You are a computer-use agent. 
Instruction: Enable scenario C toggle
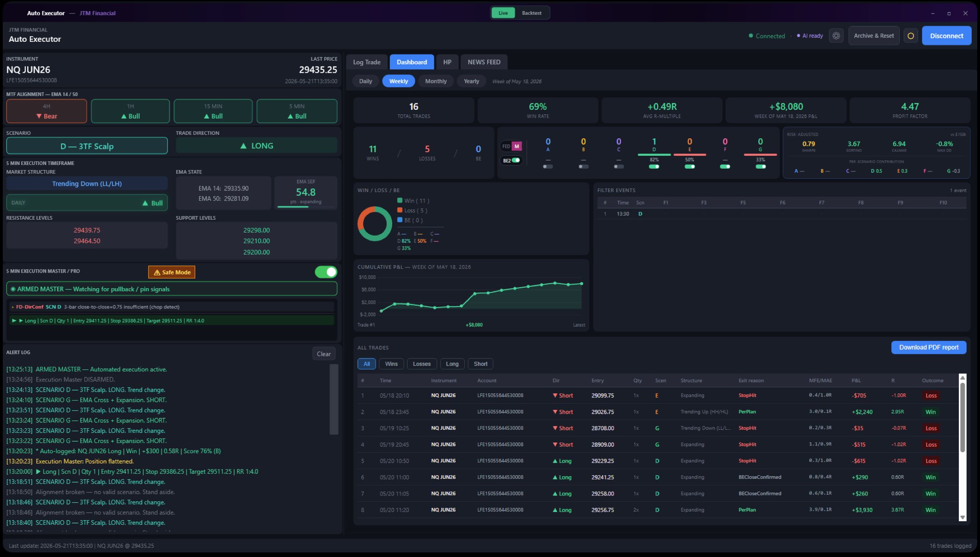point(619,166)
